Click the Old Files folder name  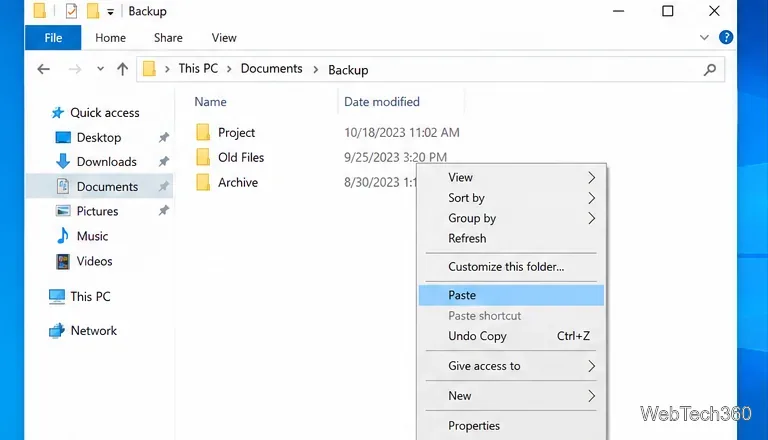(x=241, y=157)
